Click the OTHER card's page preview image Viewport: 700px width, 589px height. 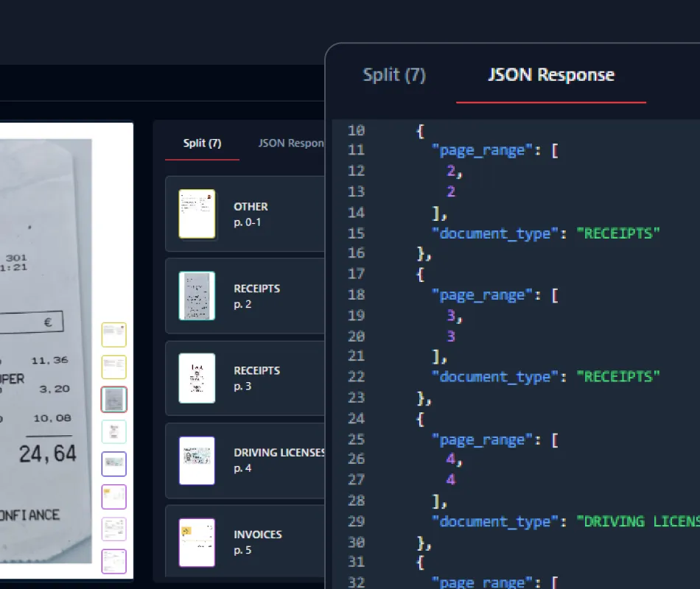coord(196,214)
